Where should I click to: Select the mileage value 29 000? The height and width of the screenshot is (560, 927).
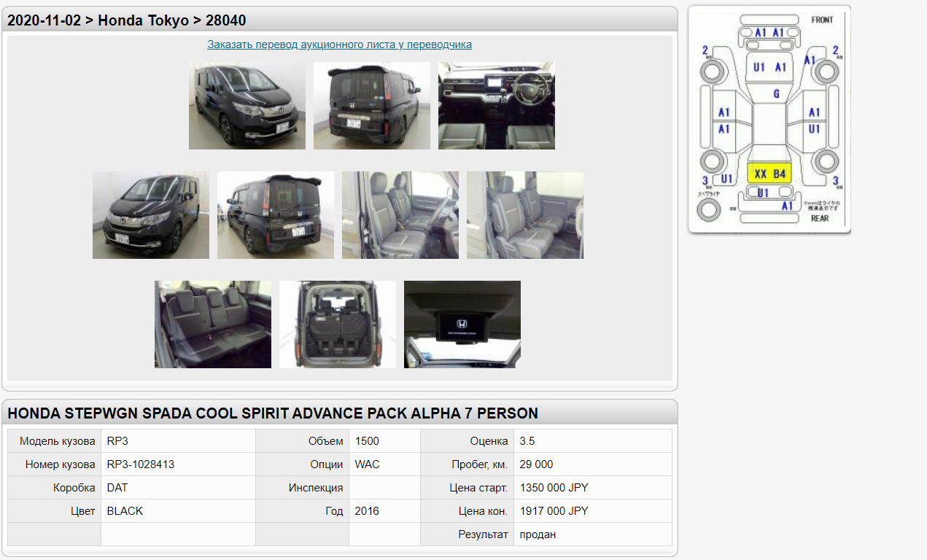click(x=536, y=464)
